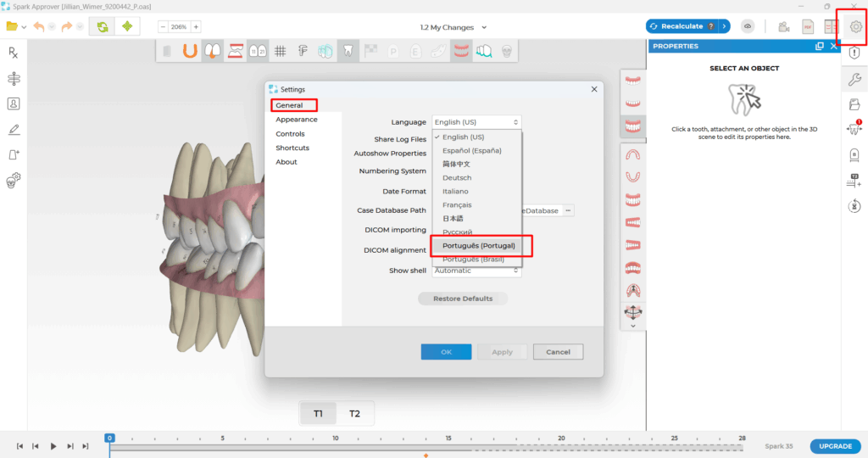Open the Show shell dropdown

click(x=476, y=271)
